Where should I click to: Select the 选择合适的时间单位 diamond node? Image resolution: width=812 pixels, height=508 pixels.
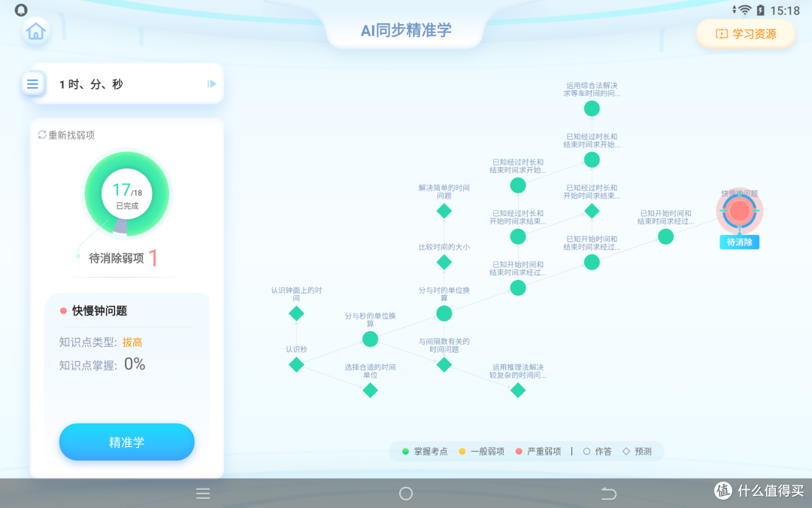(370, 391)
